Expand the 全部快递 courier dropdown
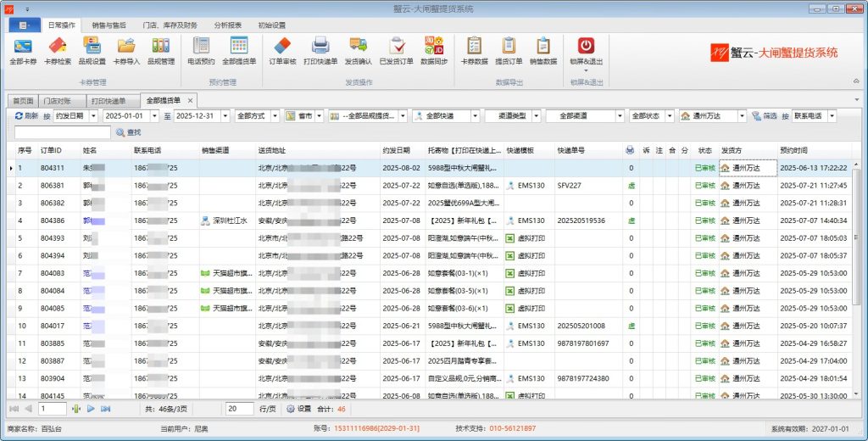 pos(475,116)
